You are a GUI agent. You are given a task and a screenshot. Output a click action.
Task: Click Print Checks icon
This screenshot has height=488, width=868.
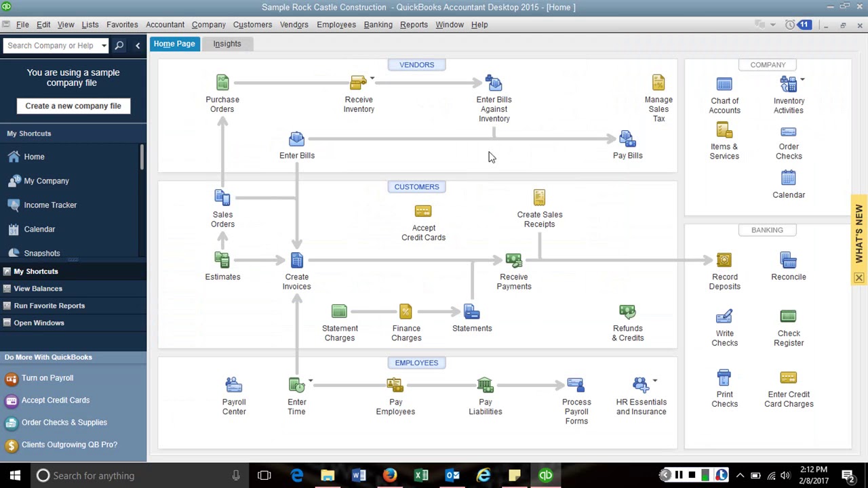[724, 378]
